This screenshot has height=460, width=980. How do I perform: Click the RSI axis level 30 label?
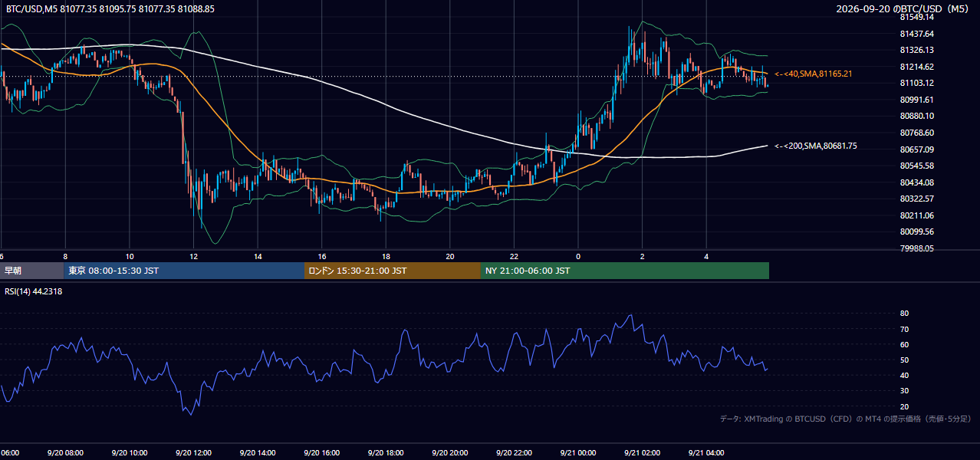pyautogui.click(x=904, y=391)
